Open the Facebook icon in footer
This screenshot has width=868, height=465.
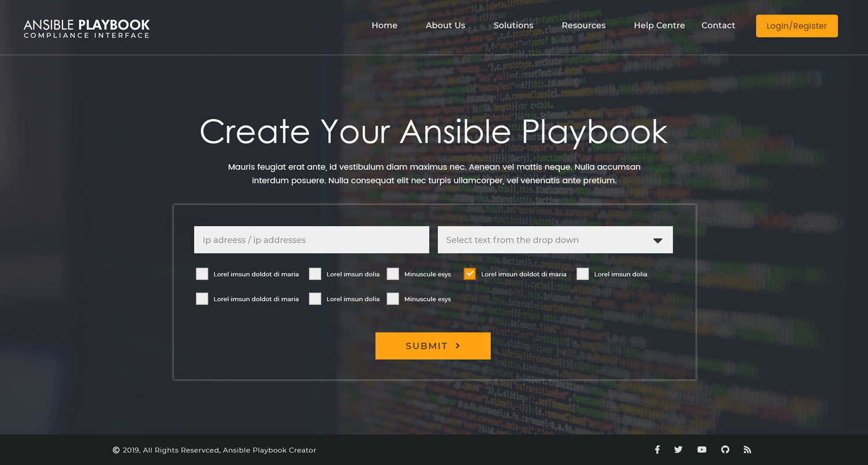coord(657,449)
